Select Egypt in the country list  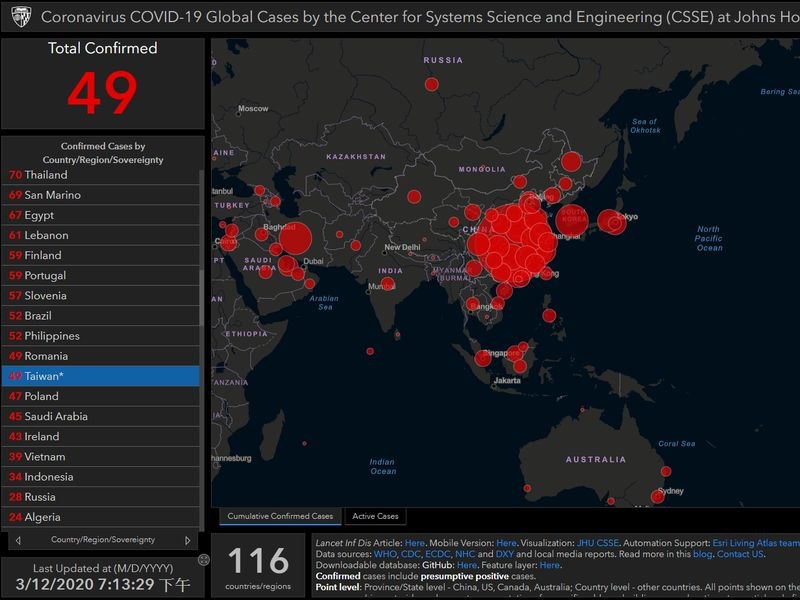click(x=101, y=215)
